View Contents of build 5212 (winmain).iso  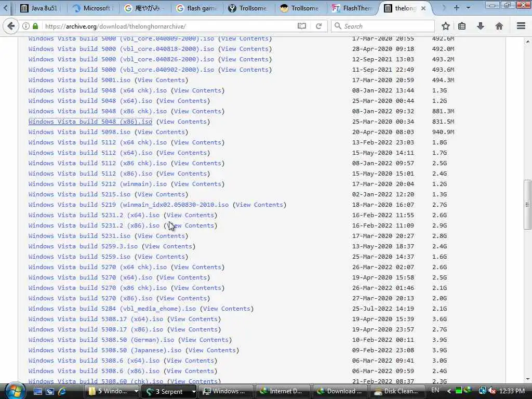(x=197, y=184)
